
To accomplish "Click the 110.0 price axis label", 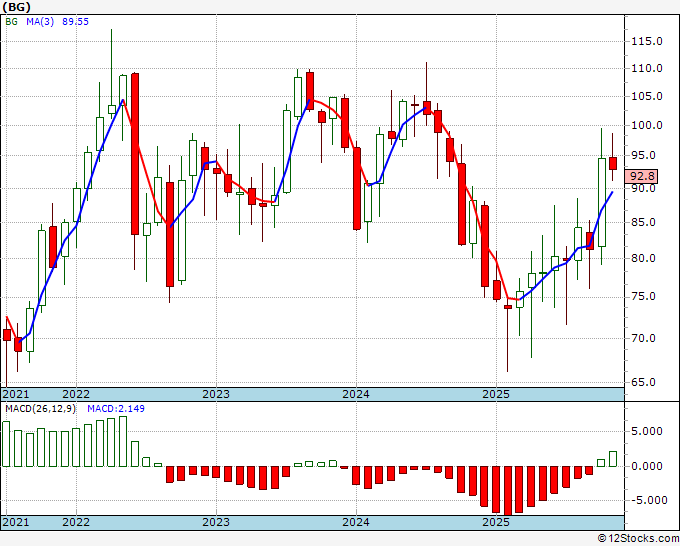I will pos(646,68).
